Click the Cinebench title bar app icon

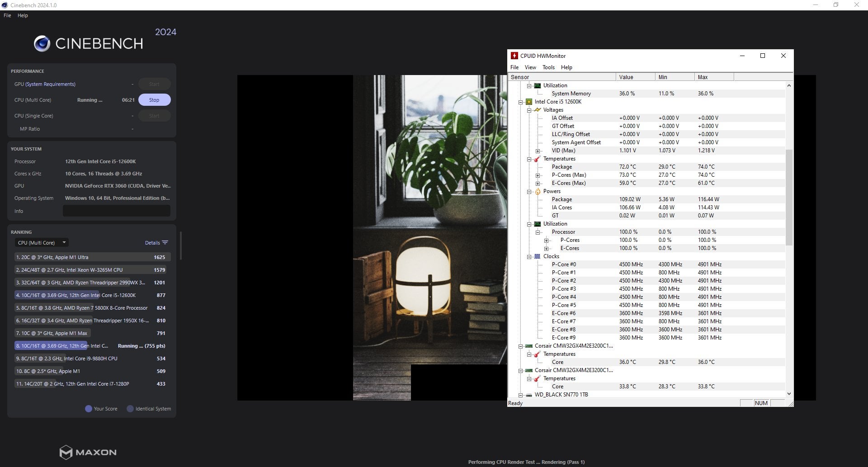click(5, 5)
